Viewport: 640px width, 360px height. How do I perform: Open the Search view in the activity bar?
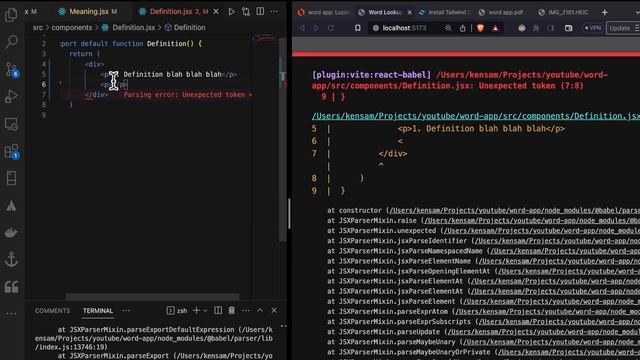(x=11, y=41)
